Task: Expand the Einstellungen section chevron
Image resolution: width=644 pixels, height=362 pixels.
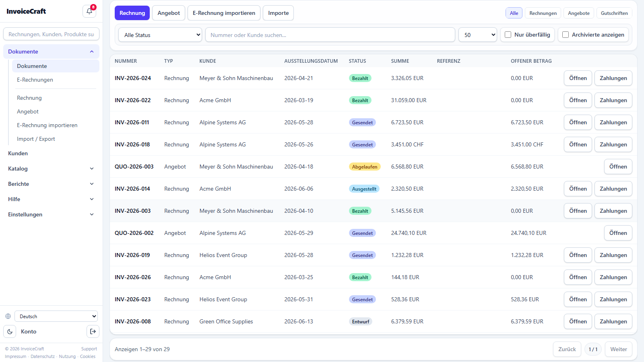Action: (x=92, y=214)
